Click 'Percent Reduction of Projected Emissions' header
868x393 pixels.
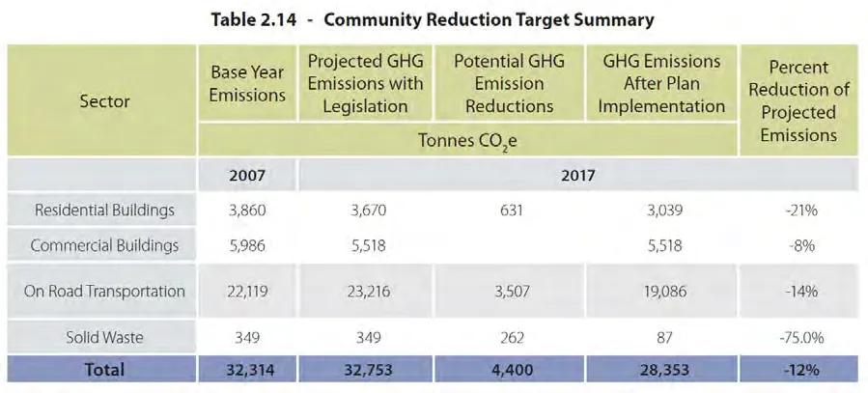798,101
